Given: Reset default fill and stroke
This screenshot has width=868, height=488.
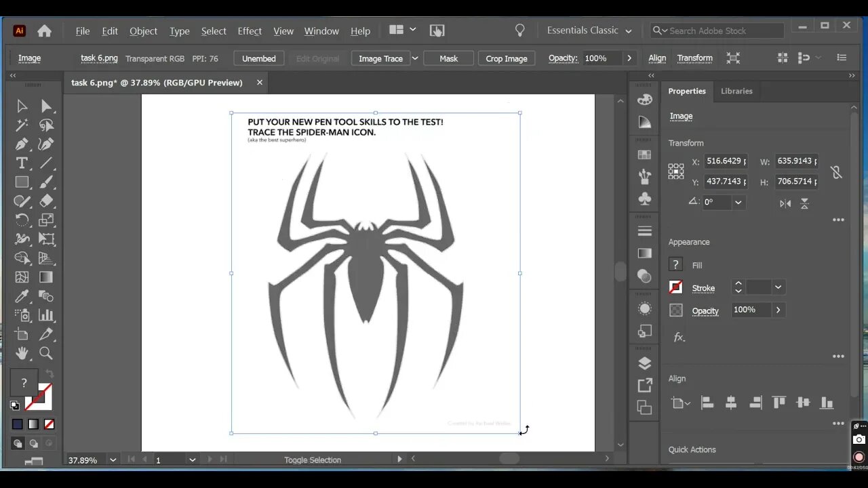Looking at the screenshot, I should point(15,405).
